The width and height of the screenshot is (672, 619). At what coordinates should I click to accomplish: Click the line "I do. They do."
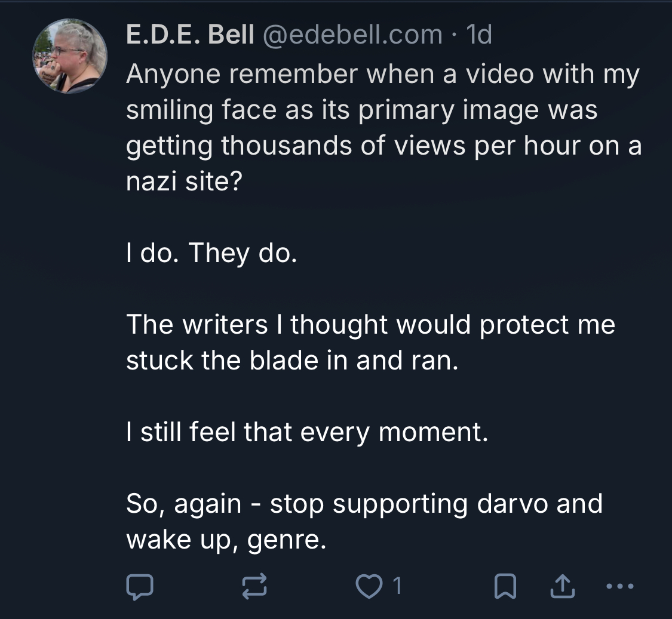coord(211,252)
